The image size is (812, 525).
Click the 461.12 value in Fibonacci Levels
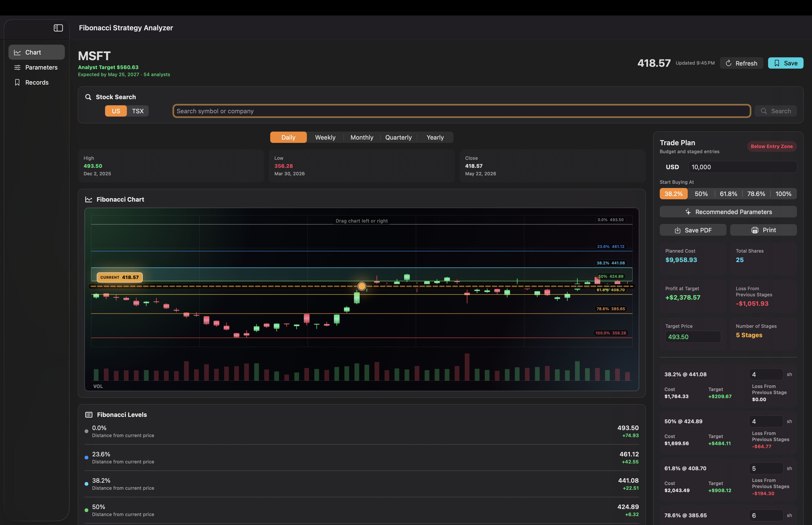(x=629, y=454)
